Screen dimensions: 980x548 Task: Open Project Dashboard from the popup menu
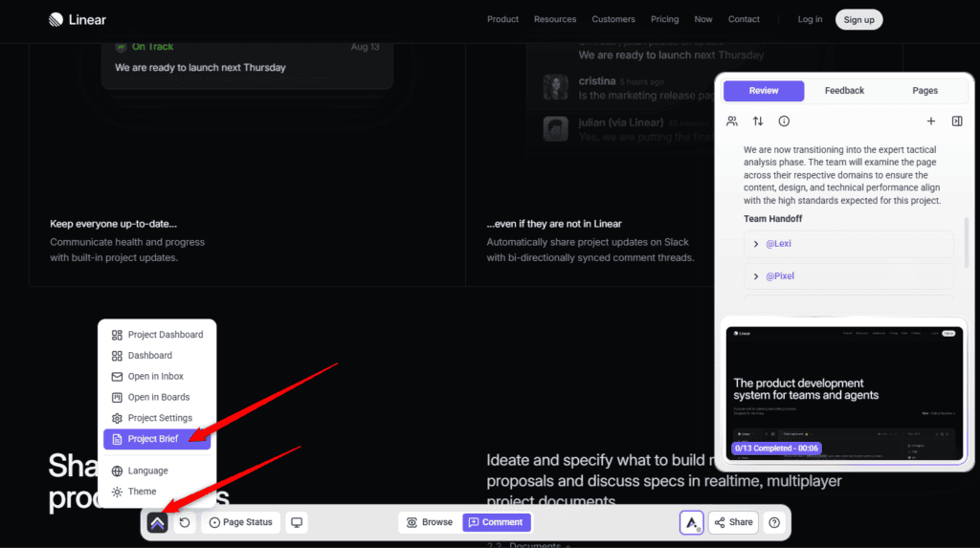(157, 335)
